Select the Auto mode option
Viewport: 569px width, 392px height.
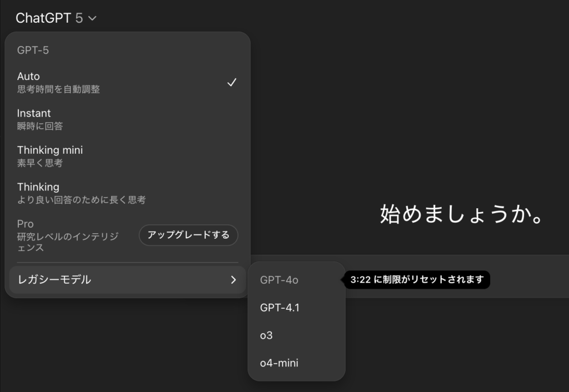[127, 82]
